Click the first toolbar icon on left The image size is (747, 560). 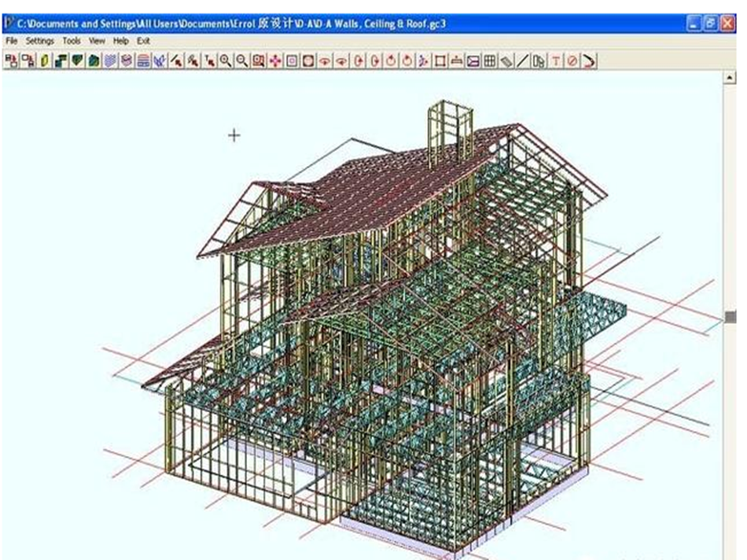pos(11,61)
